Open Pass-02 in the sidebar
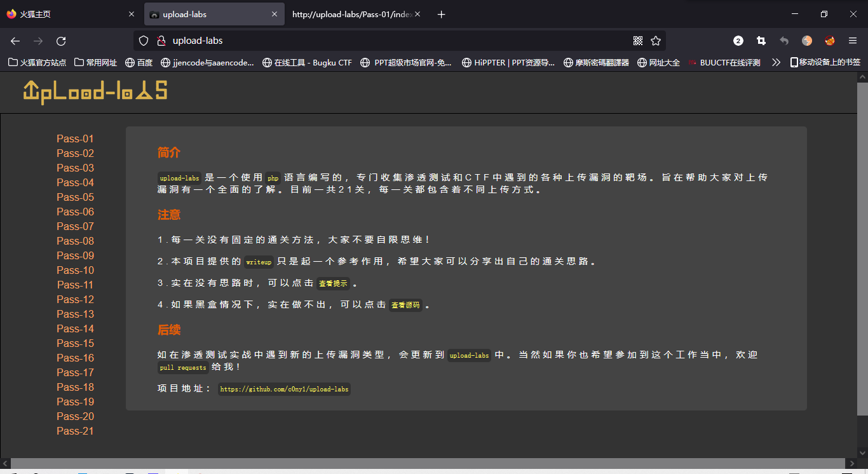This screenshot has height=474, width=868. (75, 153)
